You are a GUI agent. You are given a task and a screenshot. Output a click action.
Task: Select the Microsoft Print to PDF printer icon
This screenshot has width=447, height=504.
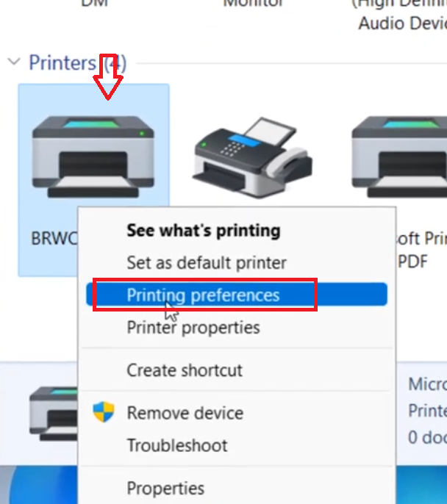click(401, 158)
